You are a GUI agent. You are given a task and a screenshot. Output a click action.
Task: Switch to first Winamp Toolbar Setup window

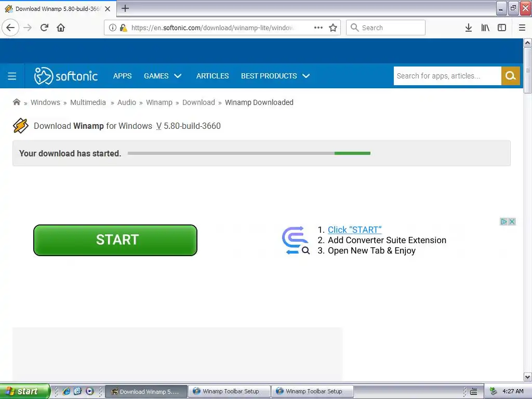229,392
